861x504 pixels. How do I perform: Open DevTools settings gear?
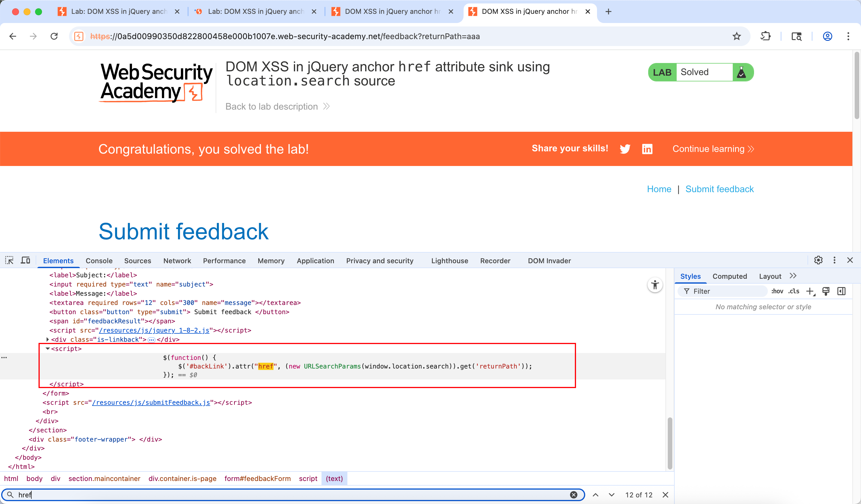pyautogui.click(x=818, y=260)
